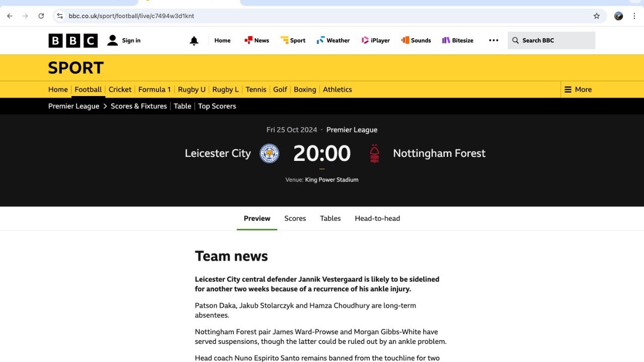Open the Top Scorers link
This screenshot has width=644, height=362.
(217, 106)
